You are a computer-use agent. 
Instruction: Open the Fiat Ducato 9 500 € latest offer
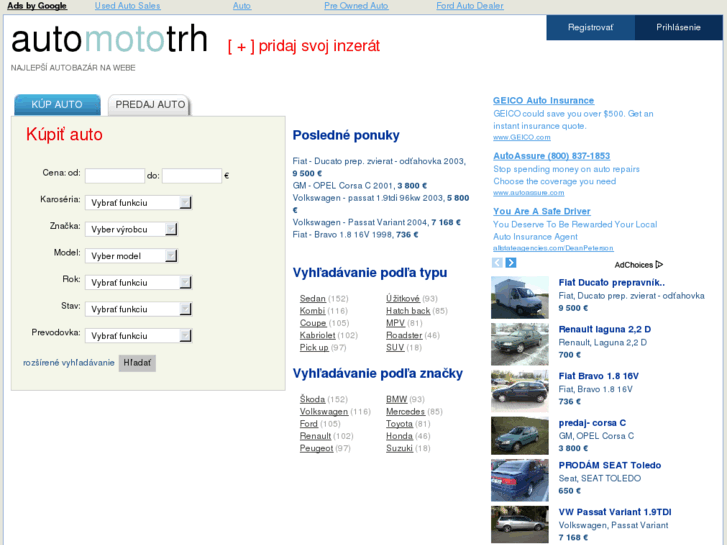(x=379, y=167)
